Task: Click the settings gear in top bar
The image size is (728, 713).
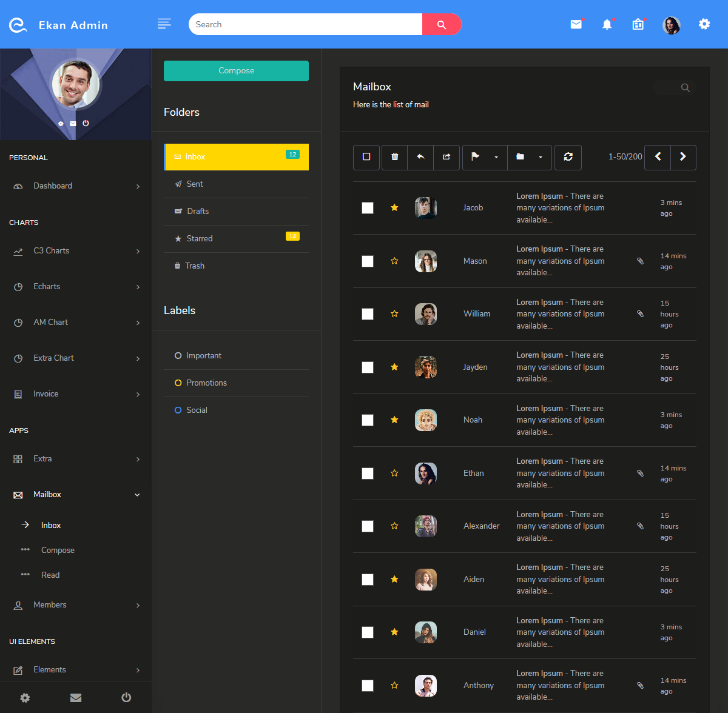Action: click(704, 24)
